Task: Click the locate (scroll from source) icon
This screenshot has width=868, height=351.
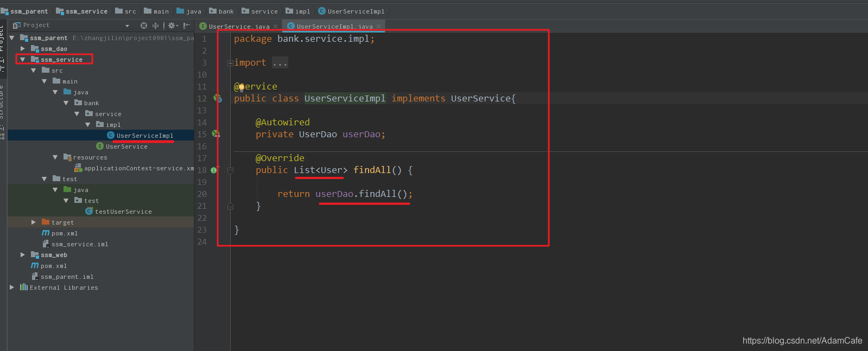Action: coord(144,25)
